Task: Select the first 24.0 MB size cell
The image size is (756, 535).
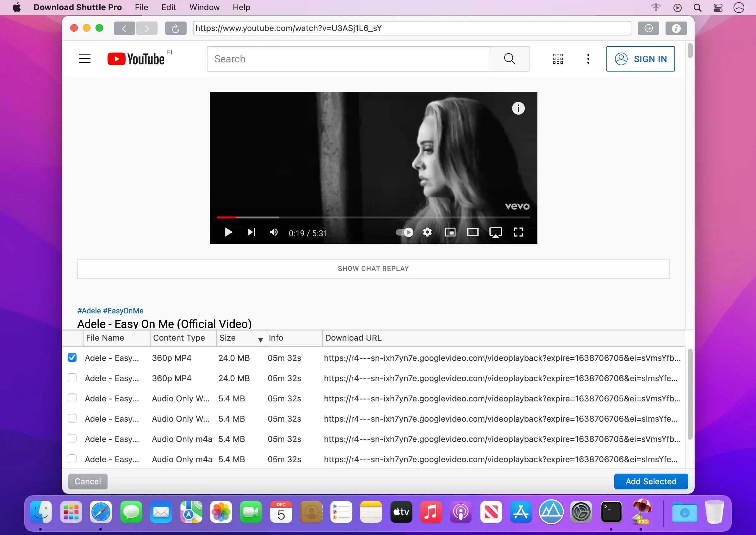Action: [234, 358]
